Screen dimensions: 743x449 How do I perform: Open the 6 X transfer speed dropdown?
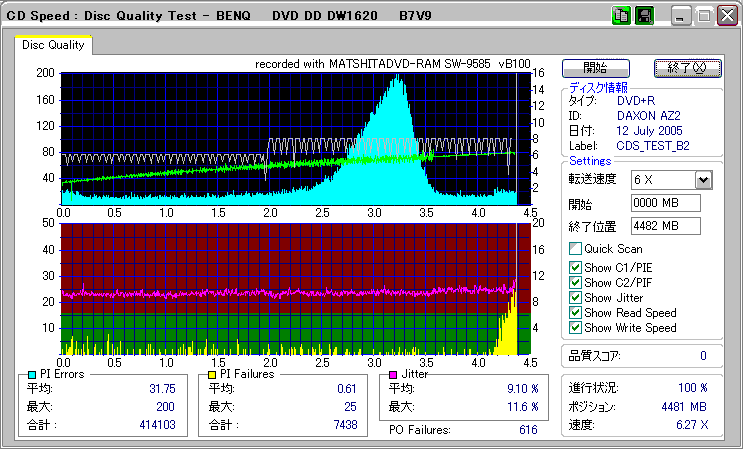click(703, 179)
